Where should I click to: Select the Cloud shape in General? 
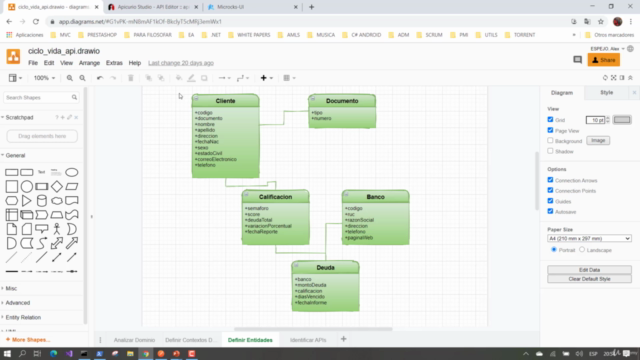click(57, 201)
